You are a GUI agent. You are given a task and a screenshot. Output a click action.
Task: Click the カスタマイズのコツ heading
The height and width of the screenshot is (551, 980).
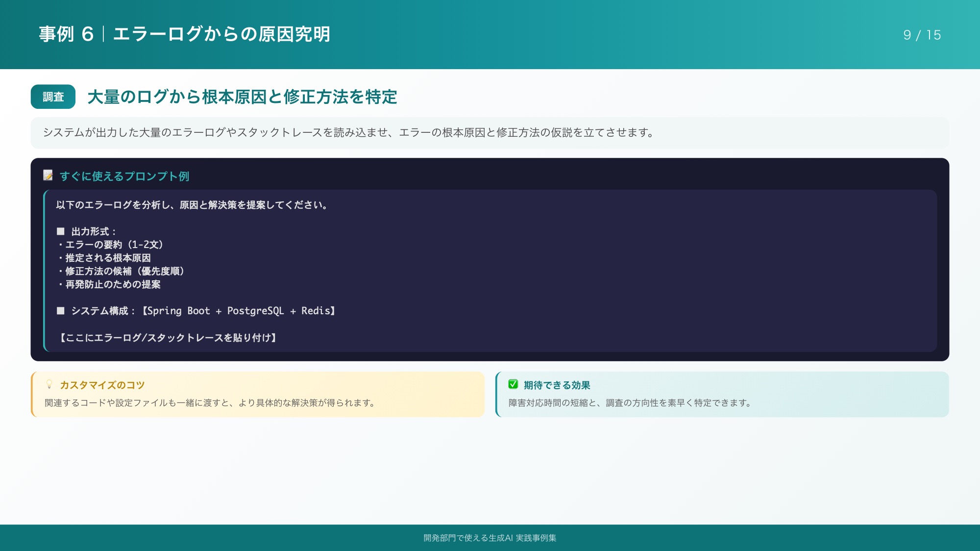[x=102, y=385]
